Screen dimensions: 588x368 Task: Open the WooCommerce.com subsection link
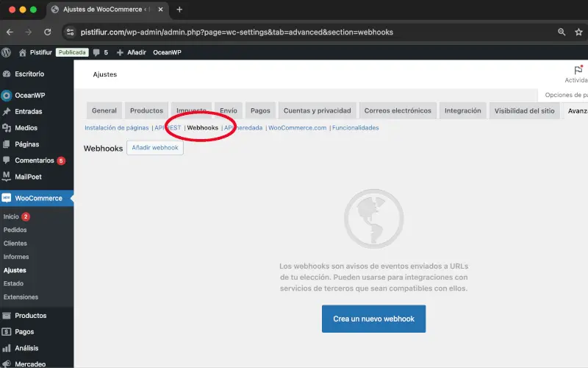tap(298, 128)
